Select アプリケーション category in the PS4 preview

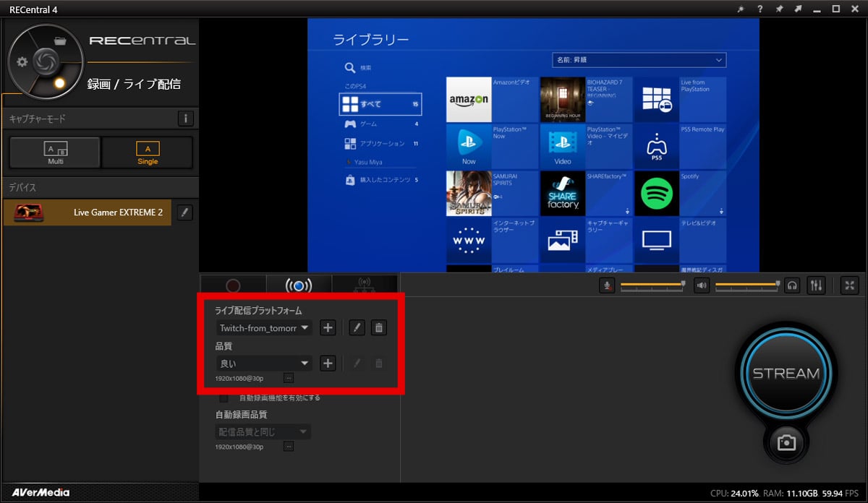381,144
